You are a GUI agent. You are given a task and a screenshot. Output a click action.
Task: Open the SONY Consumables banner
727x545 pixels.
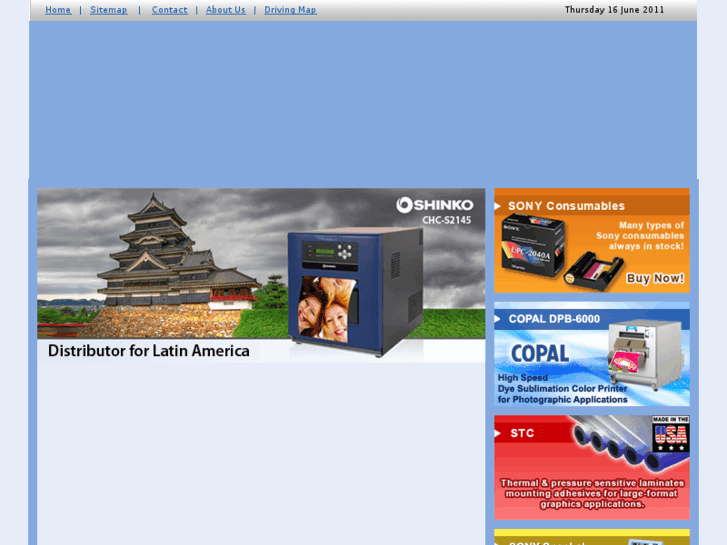(x=592, y=240)
